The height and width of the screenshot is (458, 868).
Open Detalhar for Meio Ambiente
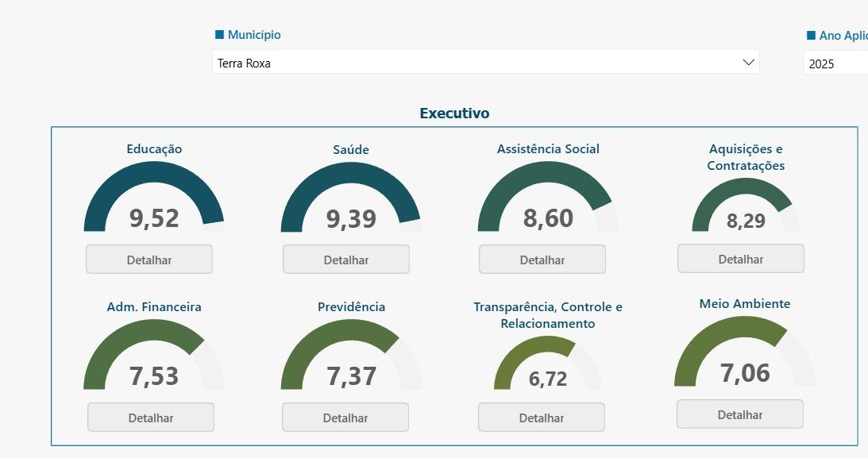pos(740,414)
